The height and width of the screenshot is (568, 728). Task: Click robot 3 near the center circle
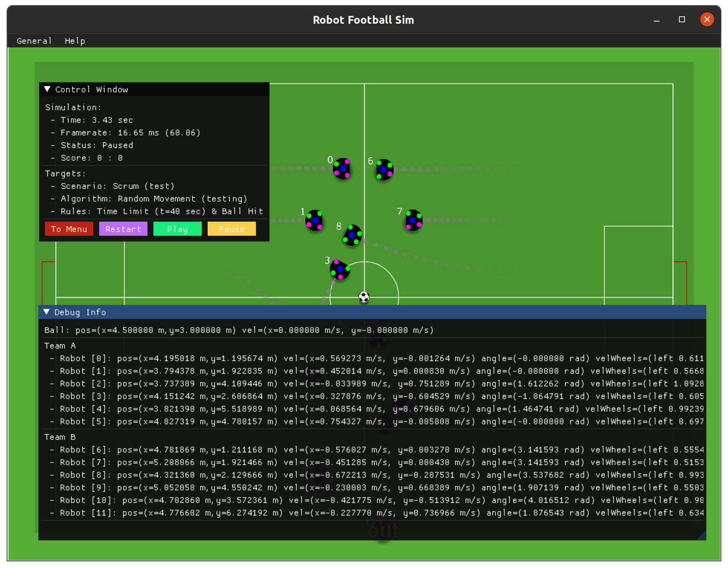(340, 270)
